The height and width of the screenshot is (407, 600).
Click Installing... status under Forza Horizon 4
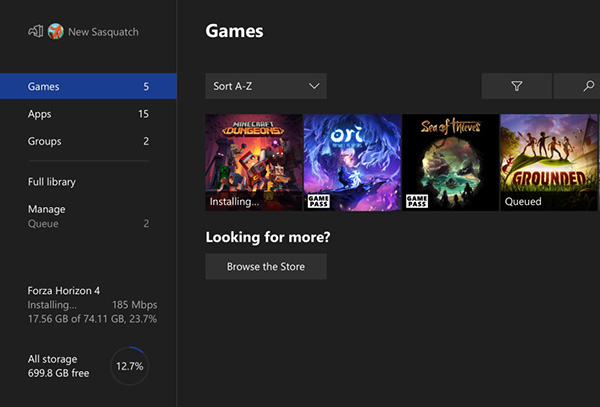tap(52, 305)
